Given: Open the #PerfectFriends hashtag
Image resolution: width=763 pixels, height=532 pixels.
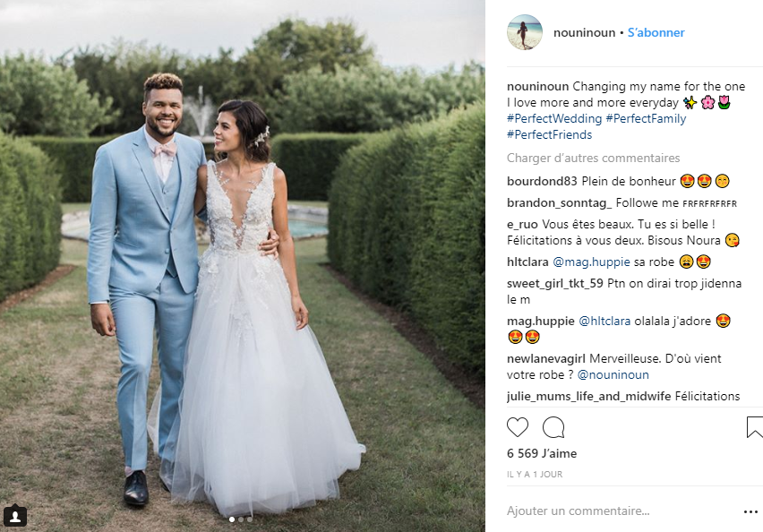Looking at the screenshot, I should [x=549, y=135].
